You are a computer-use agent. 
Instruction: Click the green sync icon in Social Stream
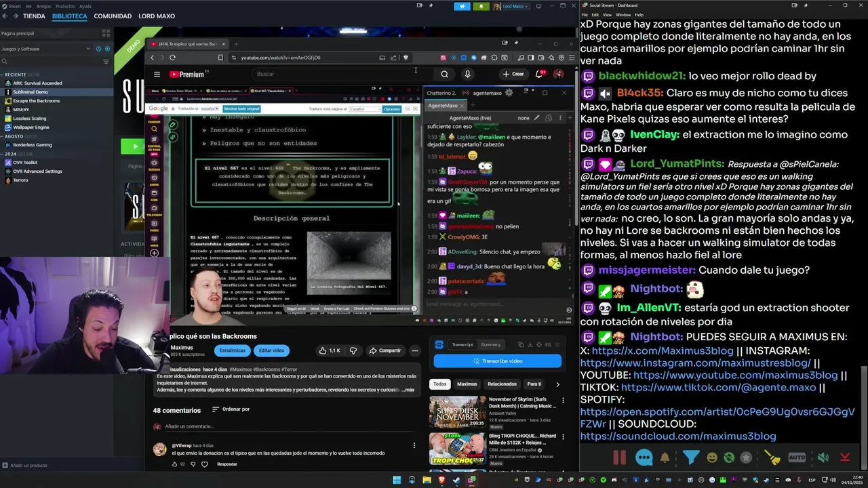(729, 457)
